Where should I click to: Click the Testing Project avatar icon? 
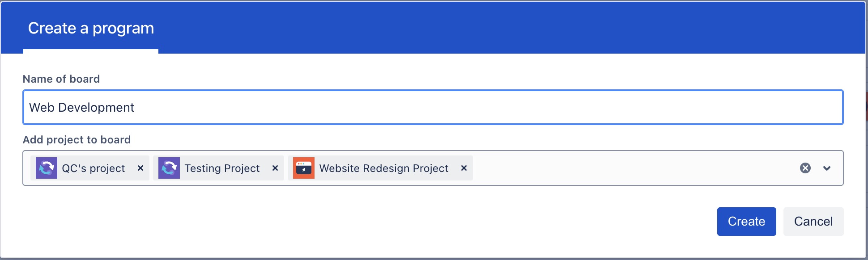(x=169, y=168)
